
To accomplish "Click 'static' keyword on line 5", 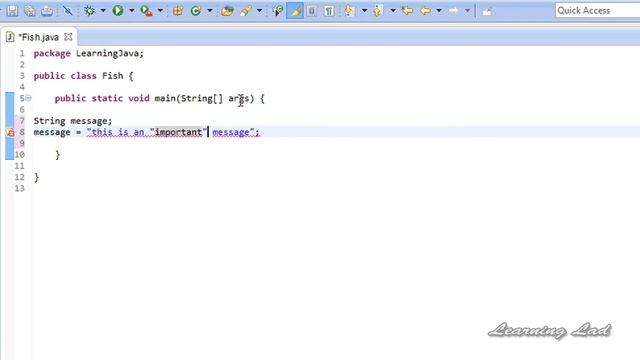I will pos(107,98).
